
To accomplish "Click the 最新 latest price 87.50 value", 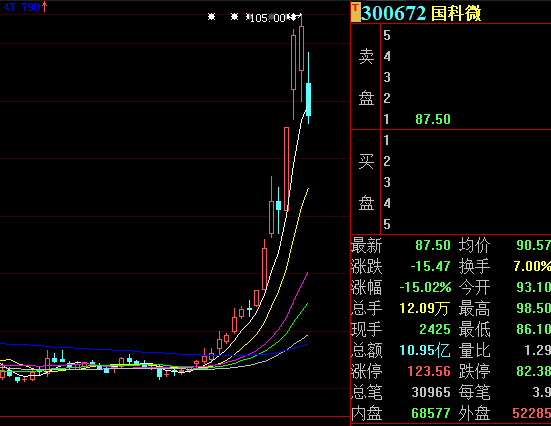I will [433, 245].
